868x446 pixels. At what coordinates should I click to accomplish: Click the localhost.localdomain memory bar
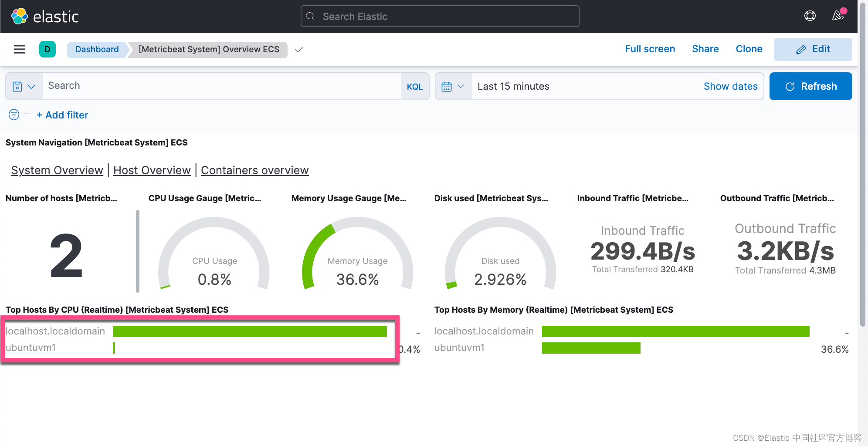(x=675, y=331)
